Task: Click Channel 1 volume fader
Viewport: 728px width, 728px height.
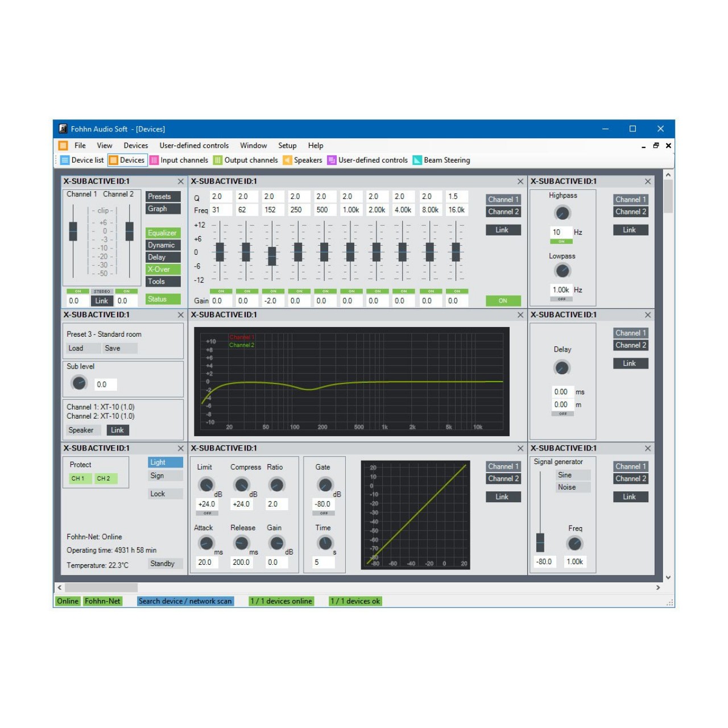Action: 73,231
